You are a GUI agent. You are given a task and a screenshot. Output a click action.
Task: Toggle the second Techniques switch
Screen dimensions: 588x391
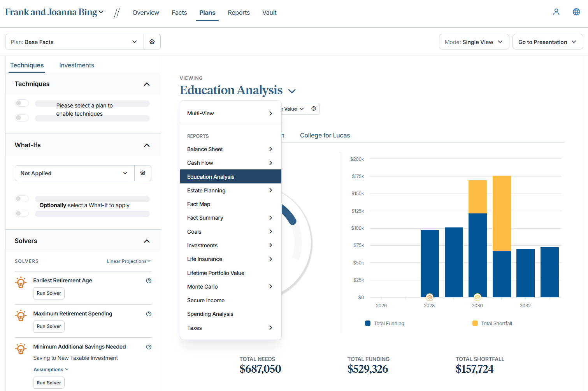[x=22, y=118]
